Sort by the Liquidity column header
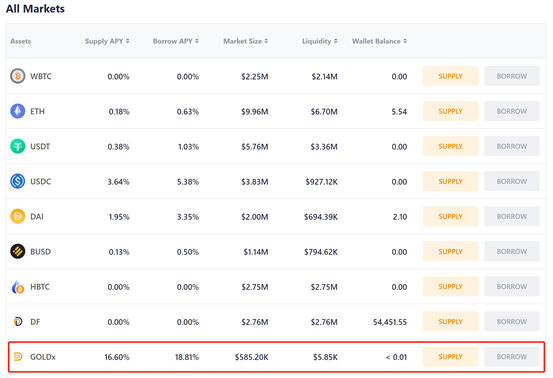The height and width of the screenshot is (378, 553). coord(320,41)
